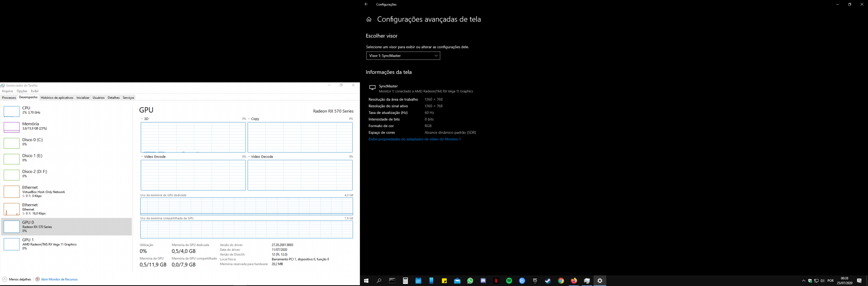Open Spotify from the taskbar
This screenshot has width=868, height=286.
click(509, 280)
